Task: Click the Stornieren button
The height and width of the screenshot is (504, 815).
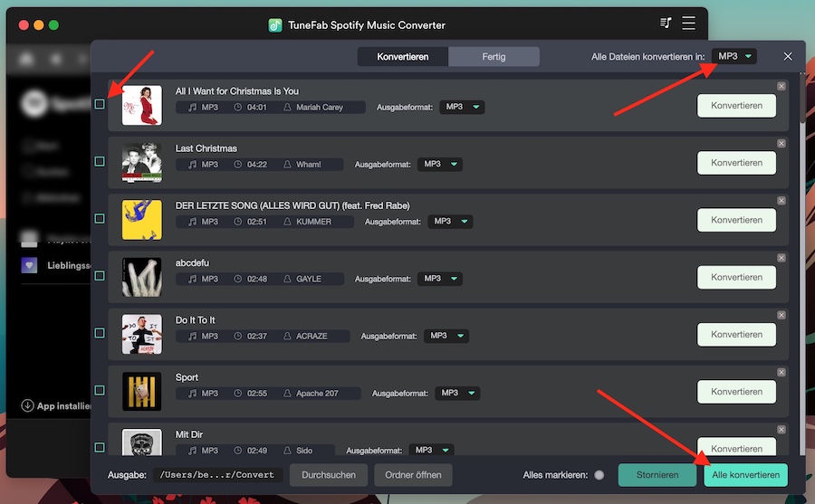Action: [x=657, y=475]
